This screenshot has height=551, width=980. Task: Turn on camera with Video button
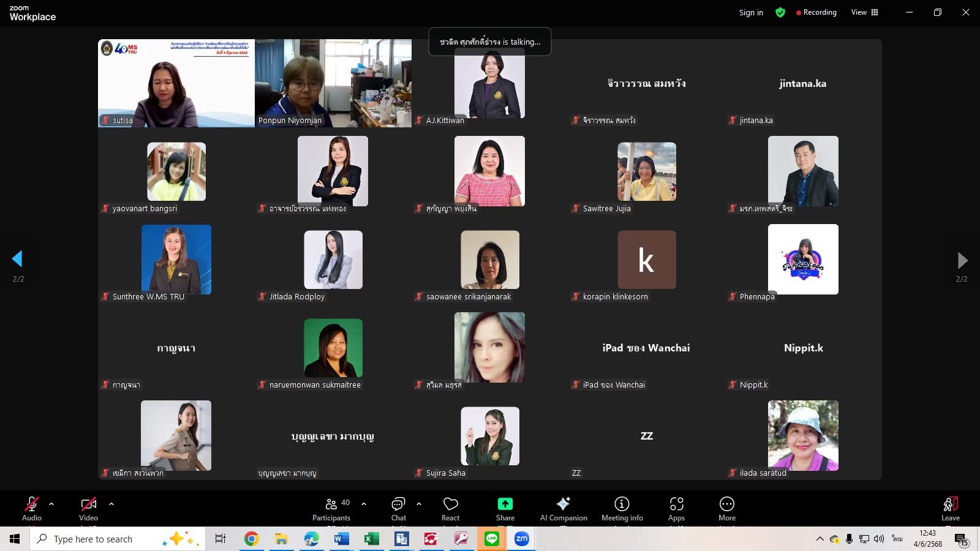pyautogui.click(x=88, y=509)
